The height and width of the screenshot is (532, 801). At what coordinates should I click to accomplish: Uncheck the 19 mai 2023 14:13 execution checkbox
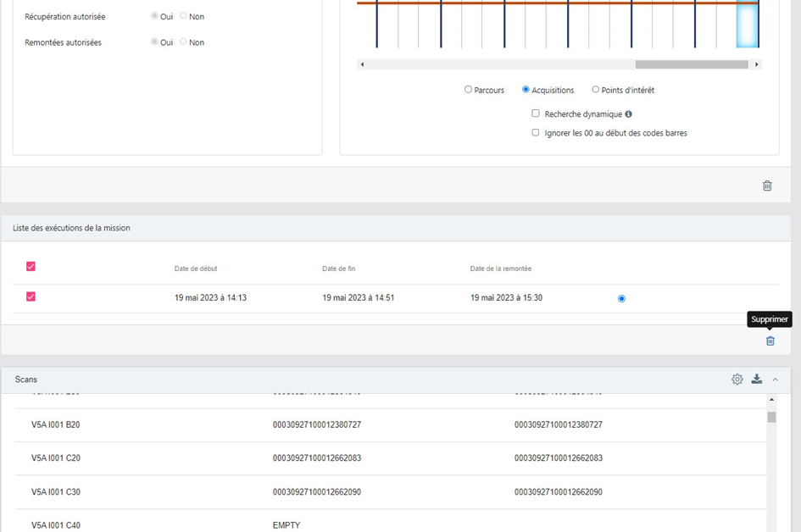31,296
